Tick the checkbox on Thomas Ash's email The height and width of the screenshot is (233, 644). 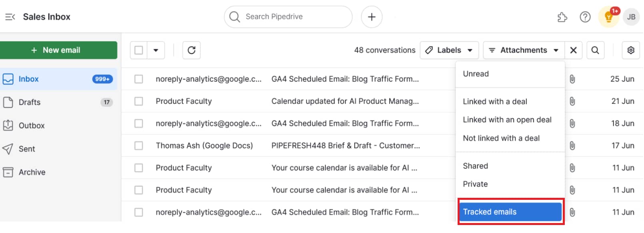[139, 145]
